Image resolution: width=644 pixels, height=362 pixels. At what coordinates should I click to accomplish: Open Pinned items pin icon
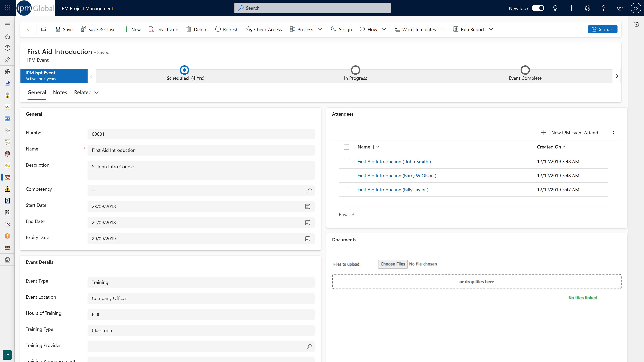coord(8,60)
